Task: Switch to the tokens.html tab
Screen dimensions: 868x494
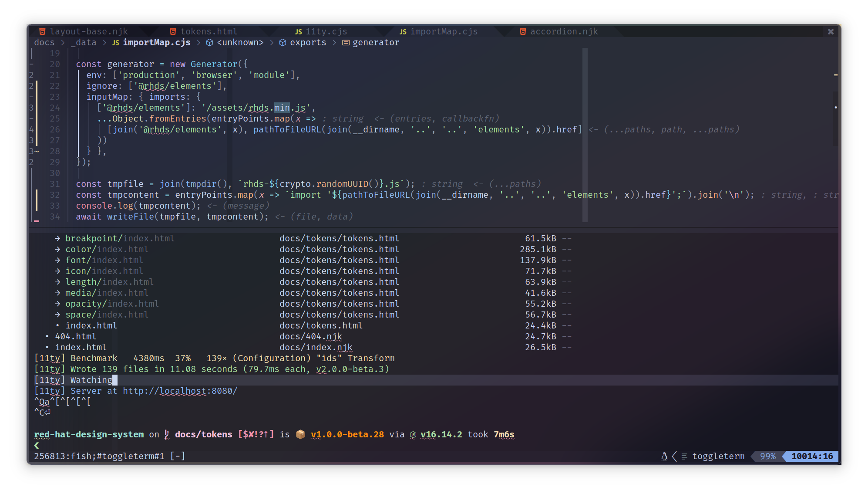Action: click(209, 31)
